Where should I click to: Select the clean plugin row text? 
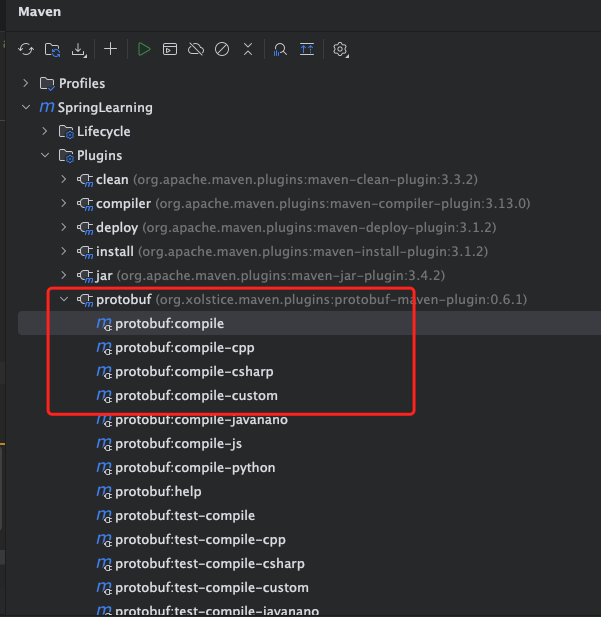point(287,180)
